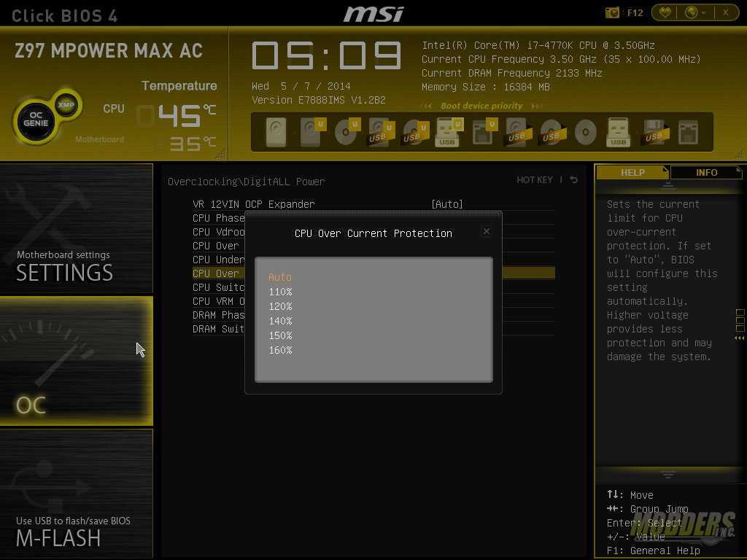Choose the 110% option
Viewport: 747px width, 560px height.
[x=280, y=292]
